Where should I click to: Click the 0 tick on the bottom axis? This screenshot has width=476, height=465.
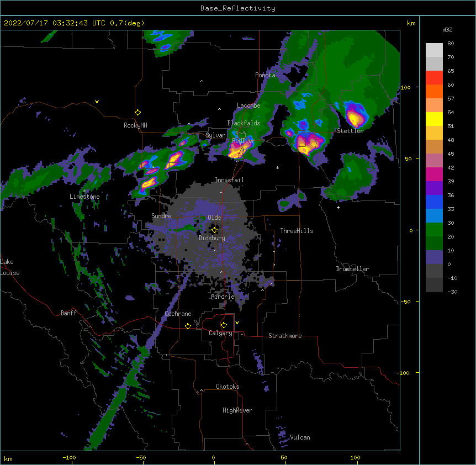click(213, 457)
